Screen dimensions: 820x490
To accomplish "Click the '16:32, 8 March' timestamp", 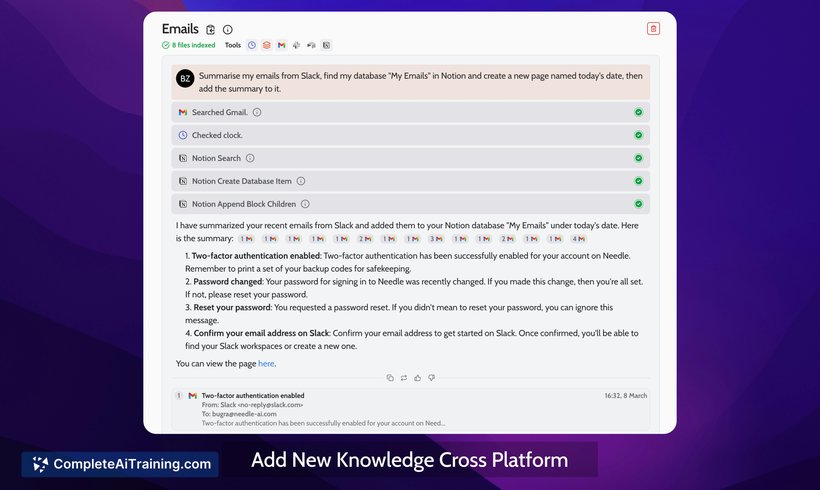I will tap(625, 396).
